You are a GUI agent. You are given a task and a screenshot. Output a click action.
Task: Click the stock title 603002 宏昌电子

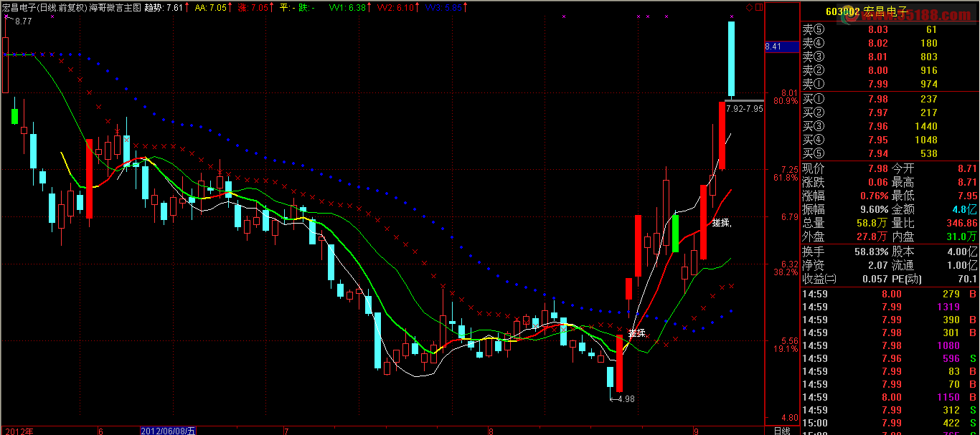point(867,11)
